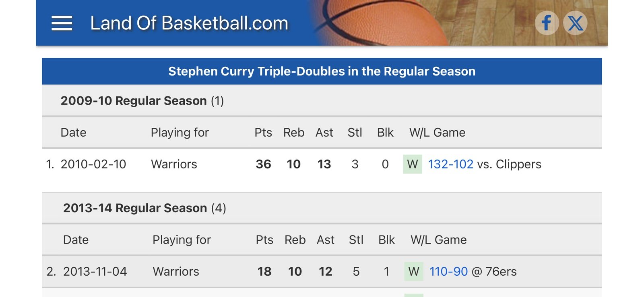Open Land Of Basketball.com home title
Viewport: 644px width, 297px height.
[189, 23]
